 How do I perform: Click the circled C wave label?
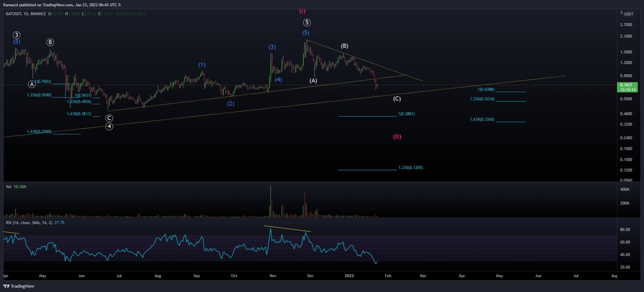[x=109, y=118]
